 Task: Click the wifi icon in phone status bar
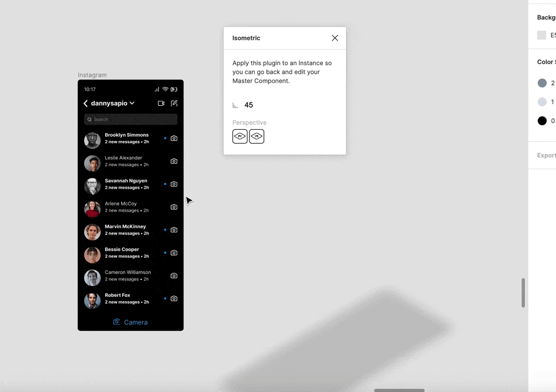click(165, 89)
